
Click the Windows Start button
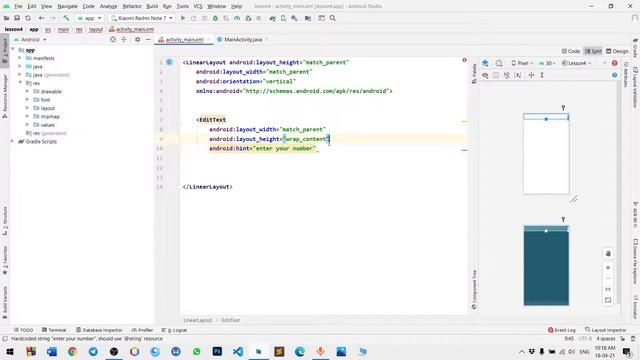pyautogui.click(x=10, y=351)
